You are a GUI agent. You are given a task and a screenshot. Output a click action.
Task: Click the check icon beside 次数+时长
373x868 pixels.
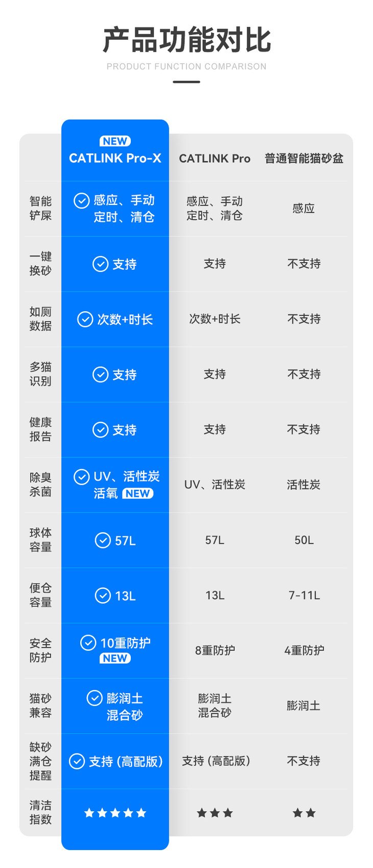[x=85, y=319]
